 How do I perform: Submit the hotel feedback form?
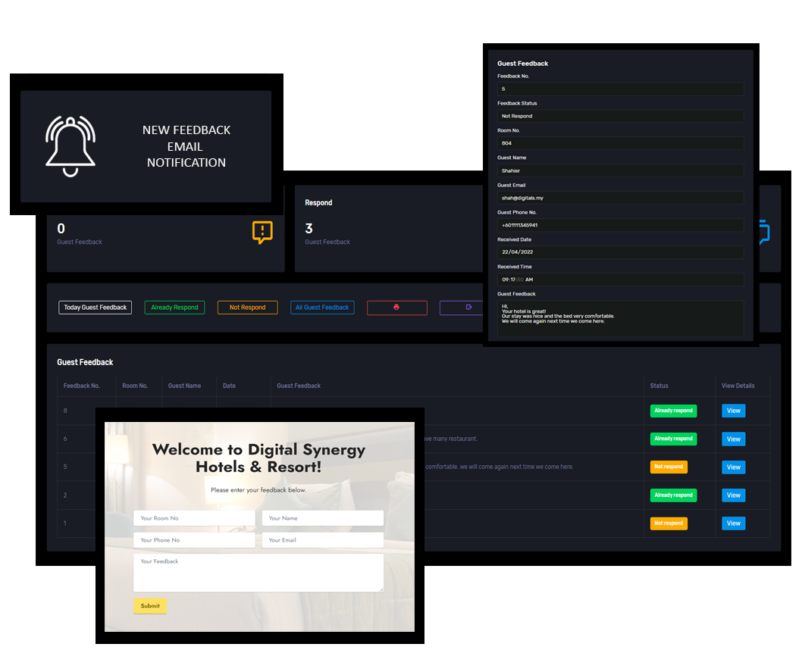(x=150, y=606)
